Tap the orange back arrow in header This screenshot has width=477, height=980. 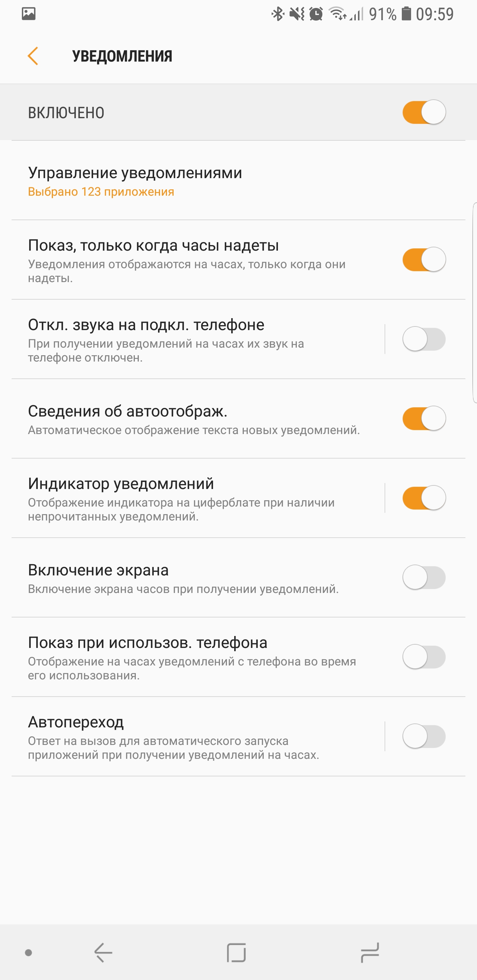(x=33, y=56)
